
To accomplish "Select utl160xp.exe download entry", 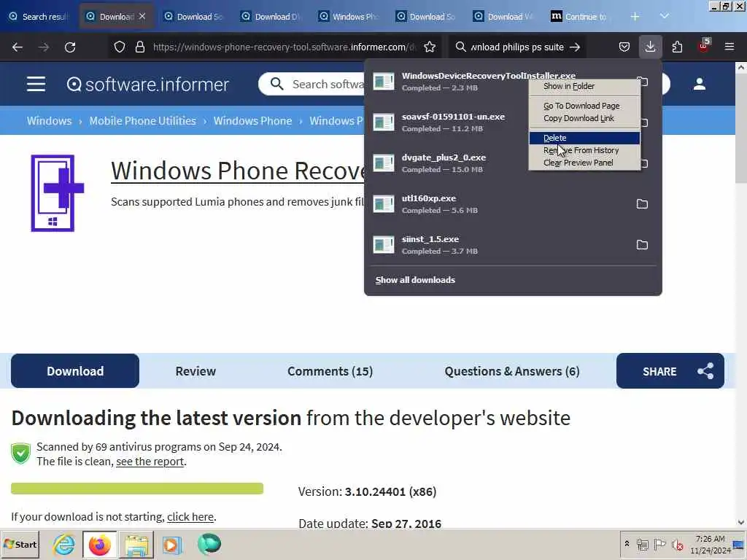I will (500, 204).
